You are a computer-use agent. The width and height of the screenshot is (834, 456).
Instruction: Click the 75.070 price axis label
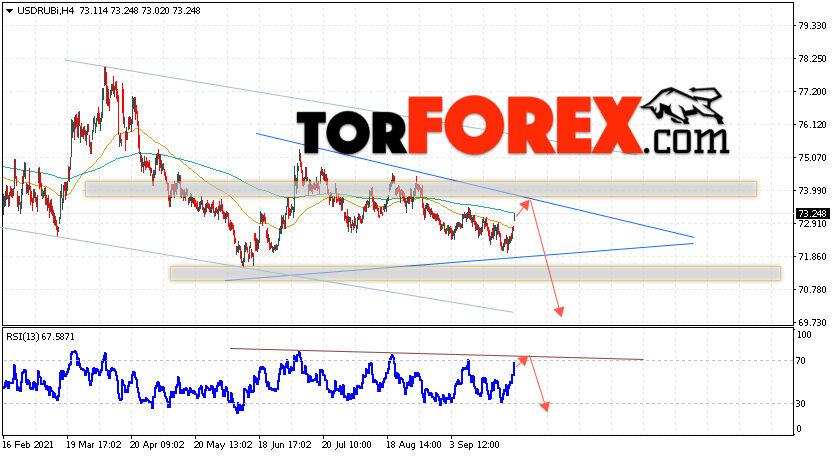click(x=812, y=157)
